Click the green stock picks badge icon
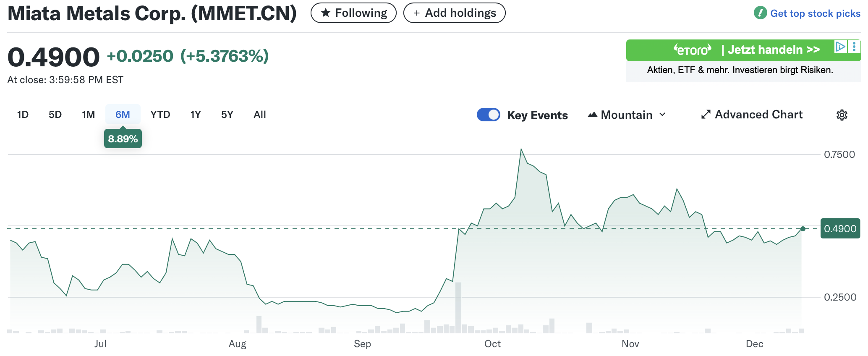 [x=760, y=13]
